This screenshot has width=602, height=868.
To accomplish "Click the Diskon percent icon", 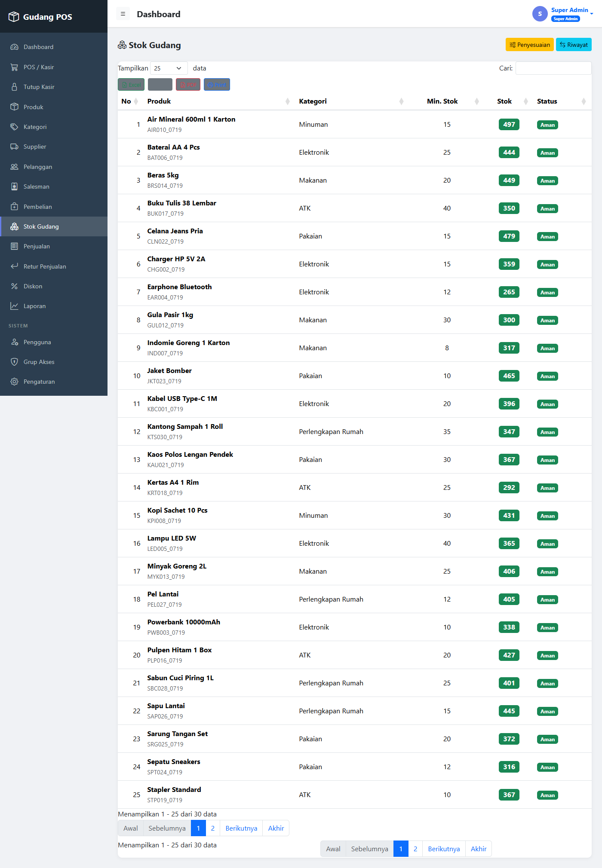I will [x=14, y=286].
